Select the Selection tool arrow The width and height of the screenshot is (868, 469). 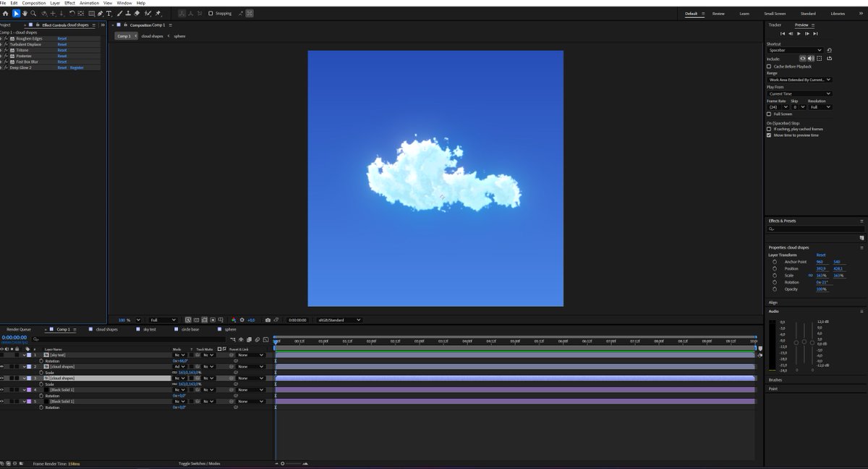(x=16, y=13)
